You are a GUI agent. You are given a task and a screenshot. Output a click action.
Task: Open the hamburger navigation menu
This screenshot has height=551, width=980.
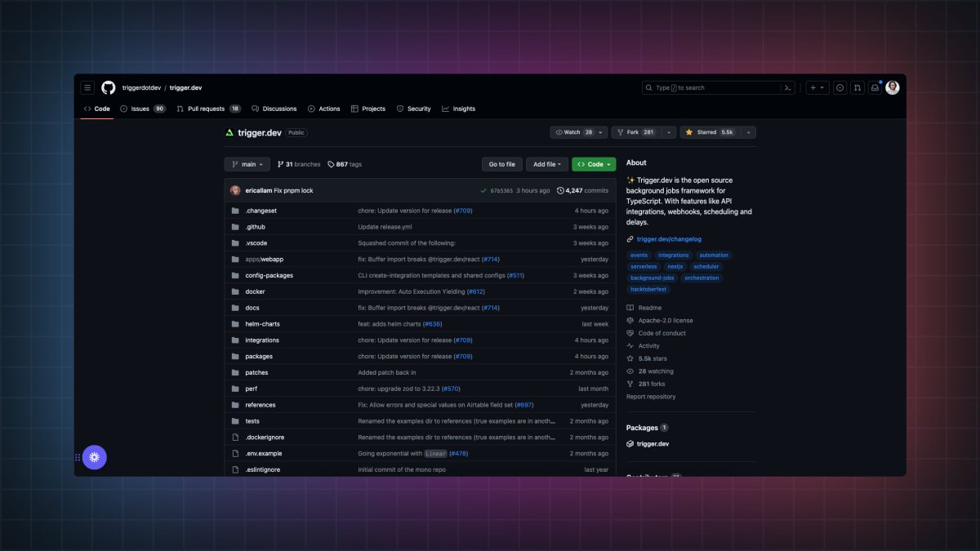pyautogui.click(x=87, y=87)
